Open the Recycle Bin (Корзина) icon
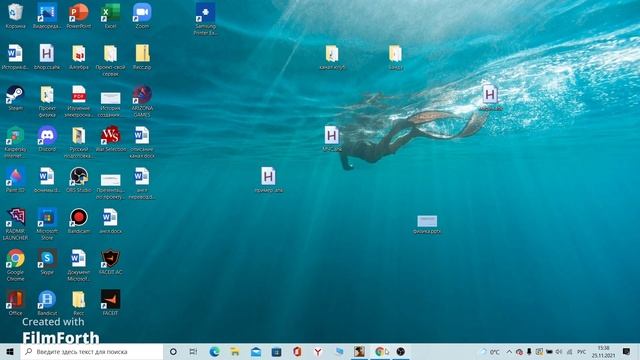Screen dimensions: 640x360 click(x=16, y=16)
